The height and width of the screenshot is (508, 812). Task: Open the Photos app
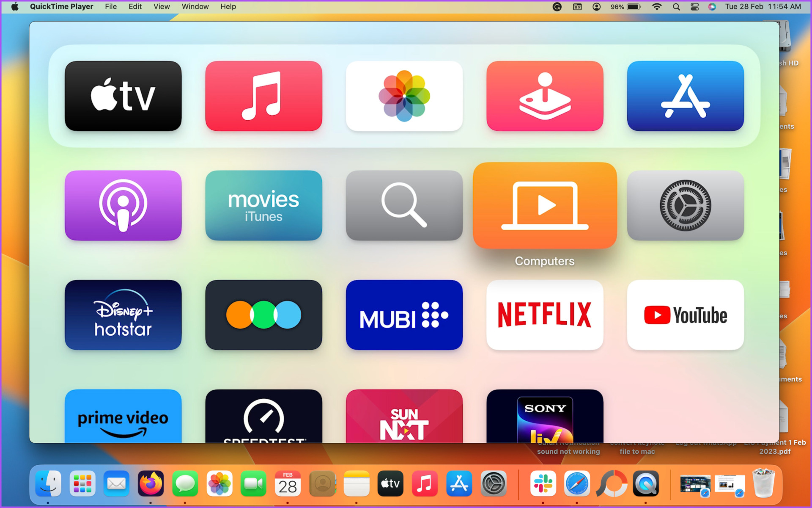(x=404, y=96)
